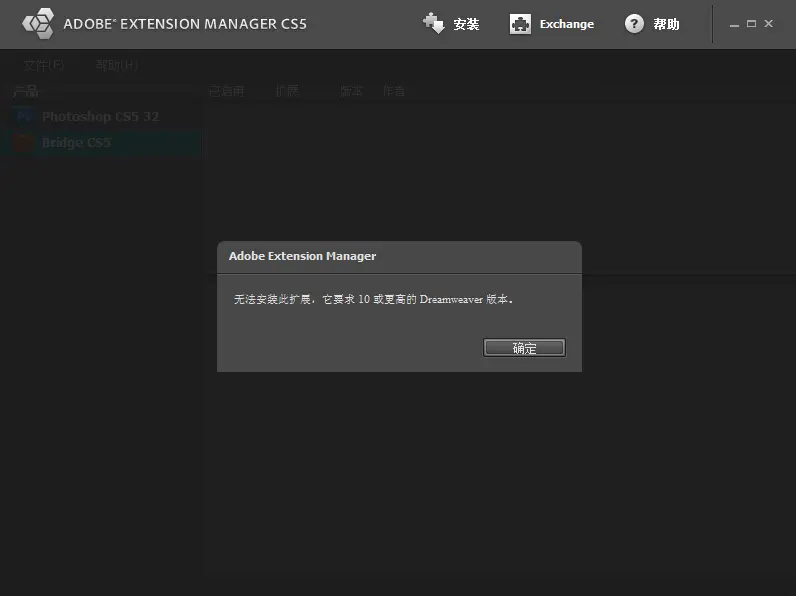Click the Adobe Extension Manager logo icon
This screenshot has height=596, width=796.
pyautogui.click(x=38, y=23)
